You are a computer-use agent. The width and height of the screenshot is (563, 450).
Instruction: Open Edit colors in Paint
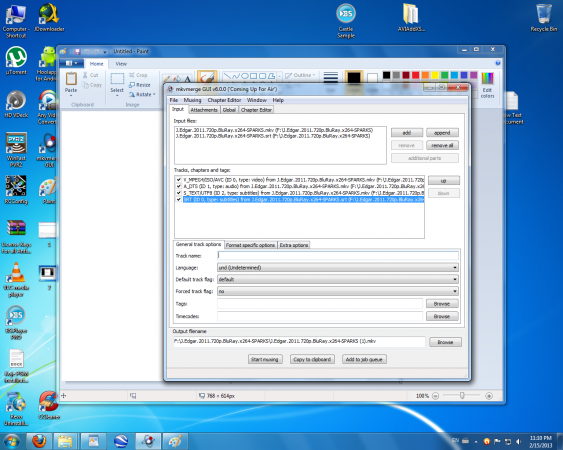[x=487, y=85]
